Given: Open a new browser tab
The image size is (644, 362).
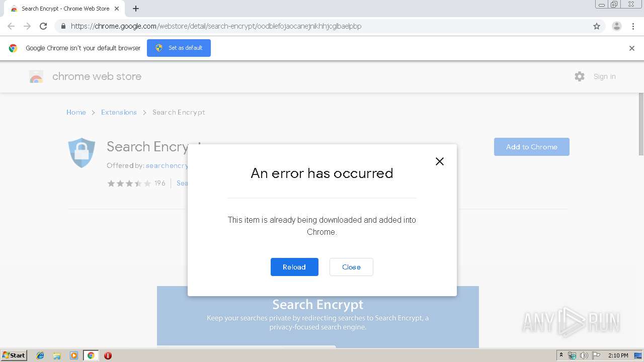Looking at the screenshot, I should coord(136,9).
